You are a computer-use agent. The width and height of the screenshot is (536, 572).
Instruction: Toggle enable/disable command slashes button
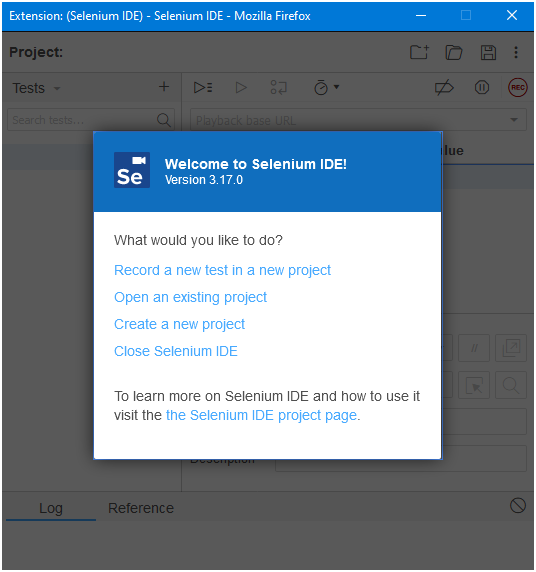(474, 348)
